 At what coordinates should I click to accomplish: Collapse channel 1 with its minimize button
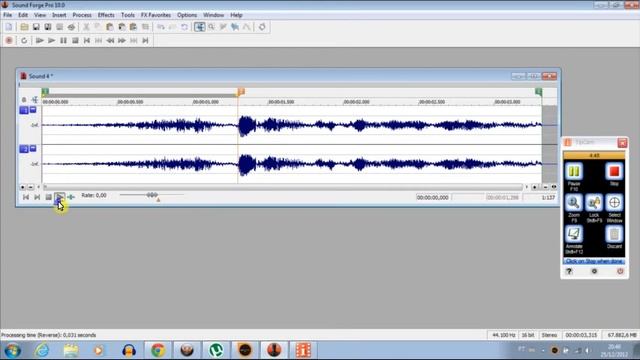click(x=33, y=109)
